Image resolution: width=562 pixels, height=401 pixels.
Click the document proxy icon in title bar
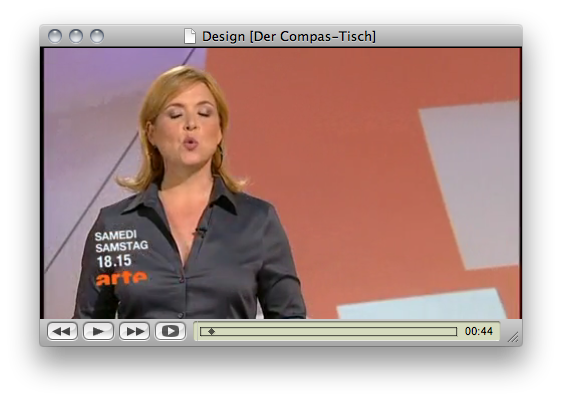tap(190, 36)
